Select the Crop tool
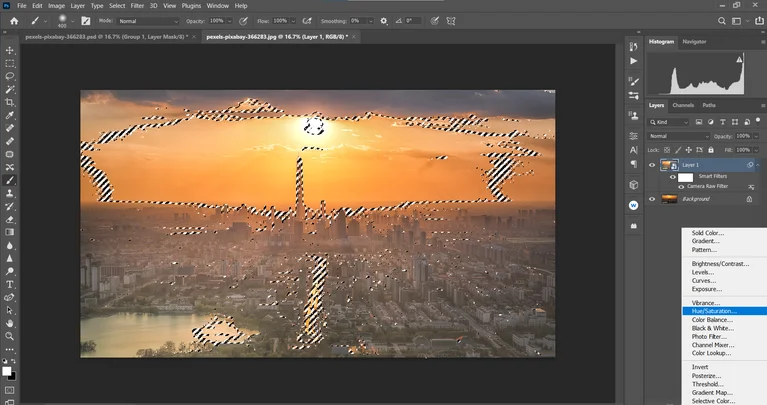 [10, 102]
